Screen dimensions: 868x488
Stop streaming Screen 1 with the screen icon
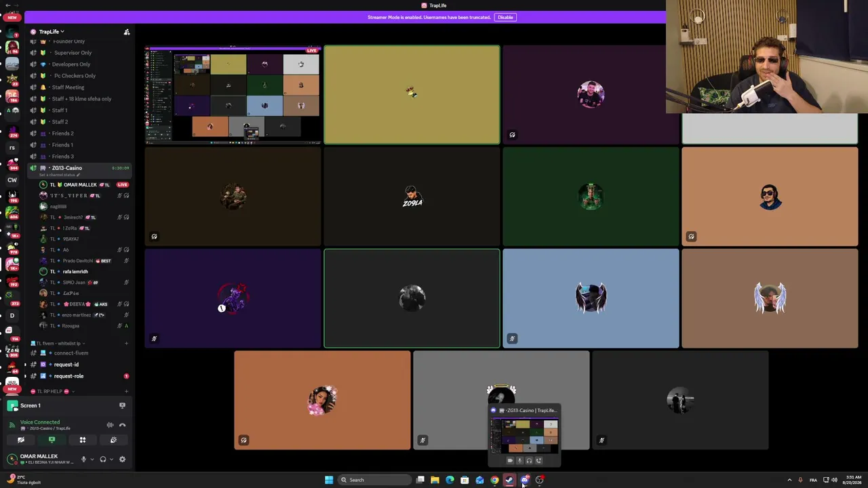pyautogui.click(x=122, y=405)
